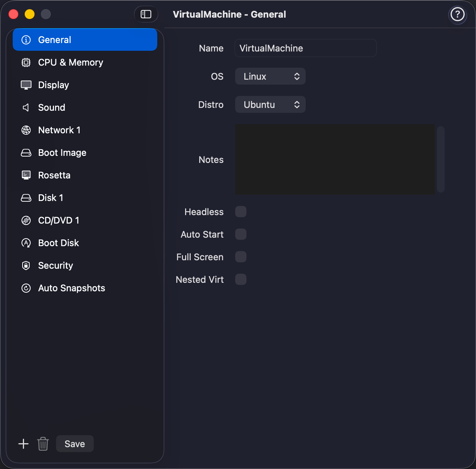Click the CPU chip icon in sidebar
The width and height of the screenshot is (476, 469).
[x=26, y=62]
